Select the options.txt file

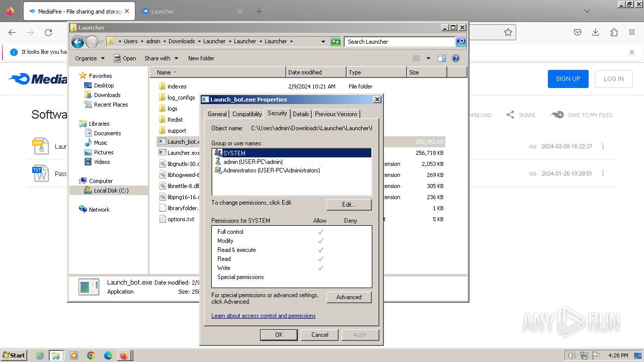point(181,219)
